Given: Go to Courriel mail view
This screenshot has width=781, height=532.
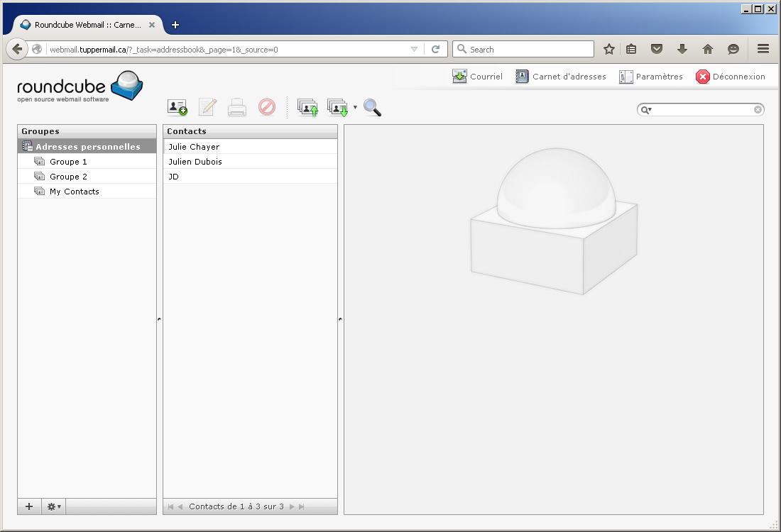Looking at the screenshot, I should click(x=478, y=77).
